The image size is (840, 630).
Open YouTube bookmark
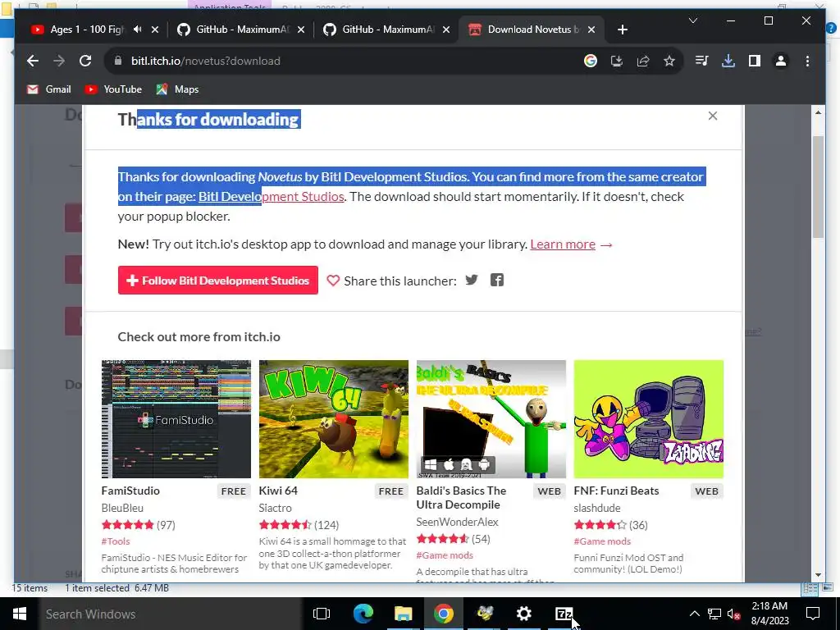(x=113, y=89)
